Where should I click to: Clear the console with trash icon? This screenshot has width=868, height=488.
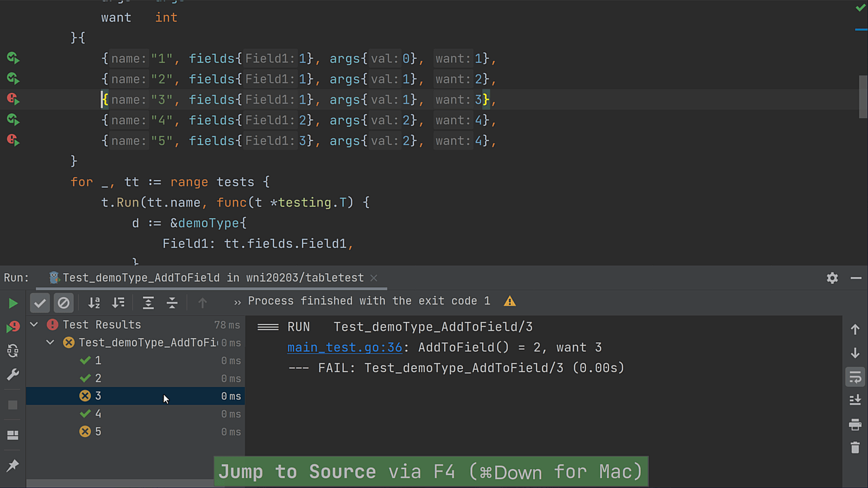click(x=855, y=448)
